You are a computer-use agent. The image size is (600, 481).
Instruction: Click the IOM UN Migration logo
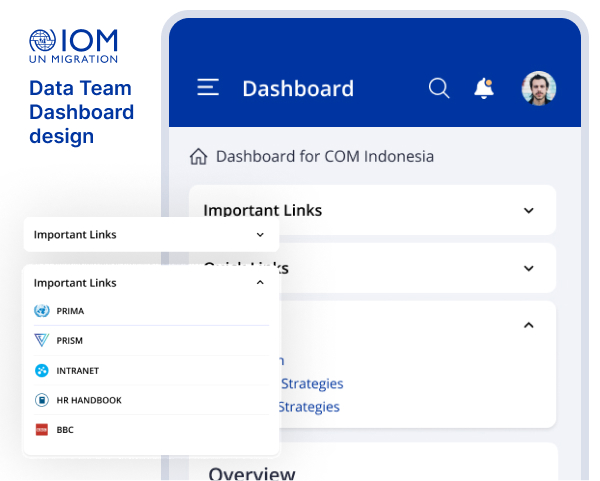click(73, 45)
